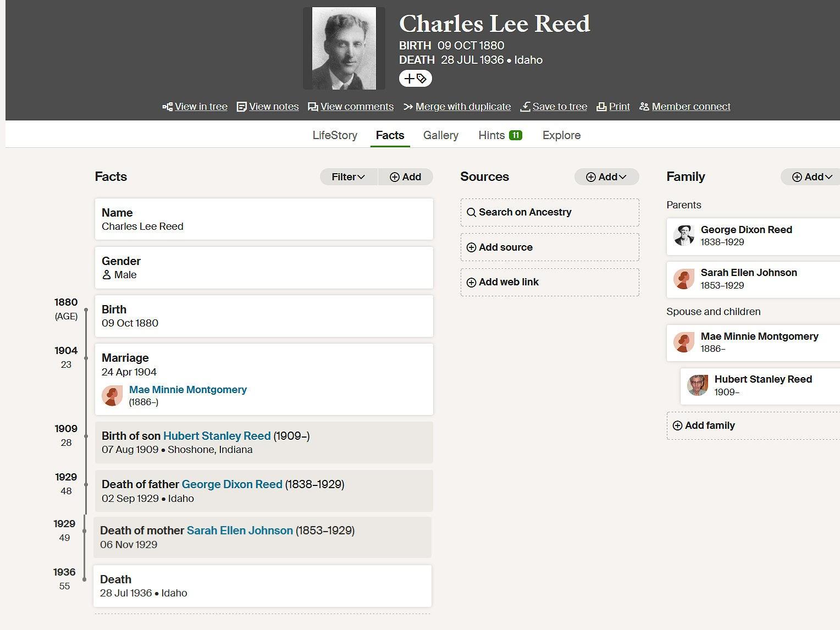
Task: Expand the Family Add dropdown
Action: [812, 177]
